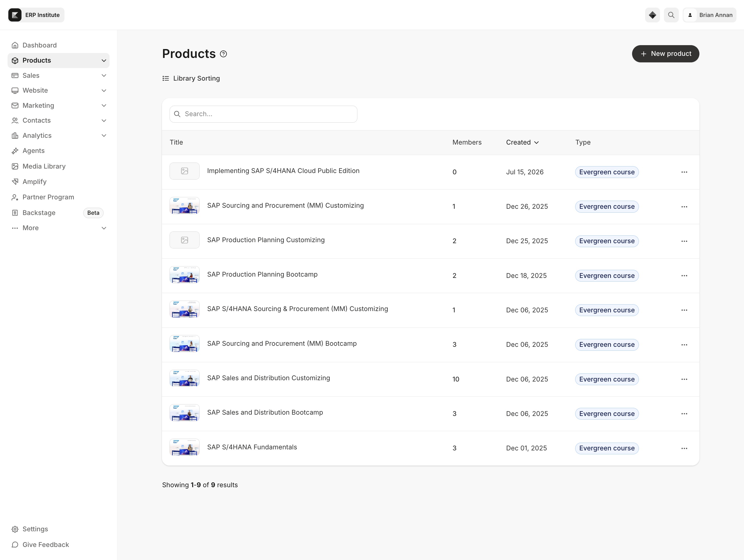Open actions for SAP Sales and Distribution Bootcamp

point(684,414)
